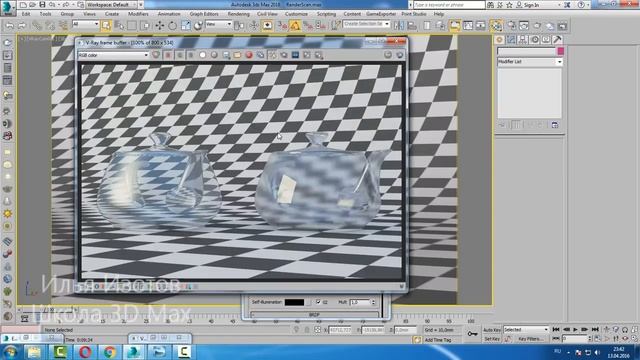Open Opera browser from taskbar

click(85, 352)
